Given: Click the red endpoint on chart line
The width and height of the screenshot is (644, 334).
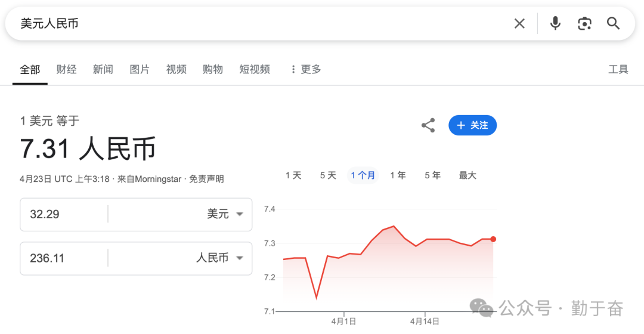Looking at the screenshot, I should (493, 239).
